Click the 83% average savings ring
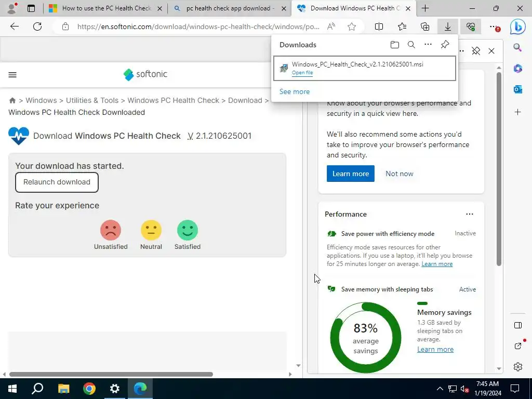 365,338
